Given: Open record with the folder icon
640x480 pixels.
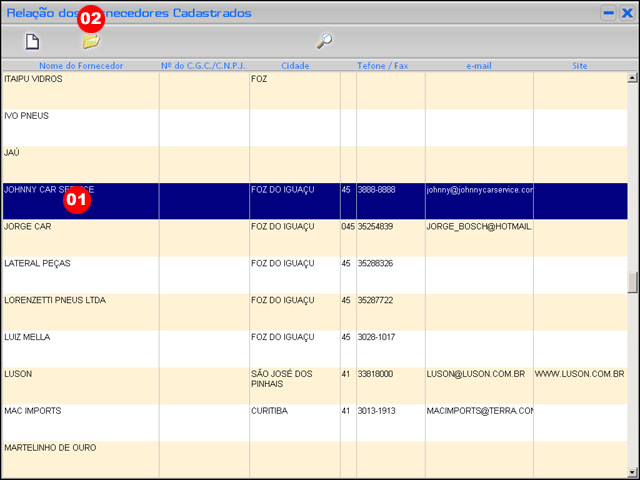Looking at the screenshot, I should 91,42.
